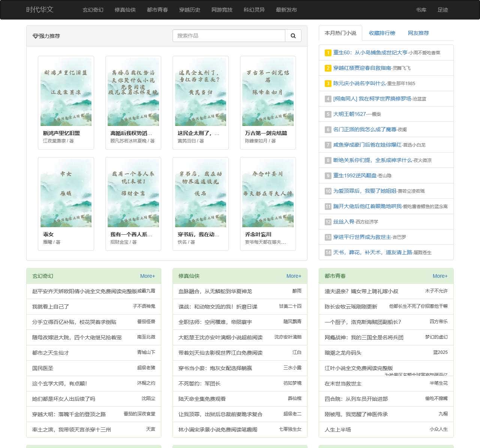The width and height of the screenshot is (480, 448).
Task: Open 最新发布 from the navigation bar
Action: [x=287, y=10]
